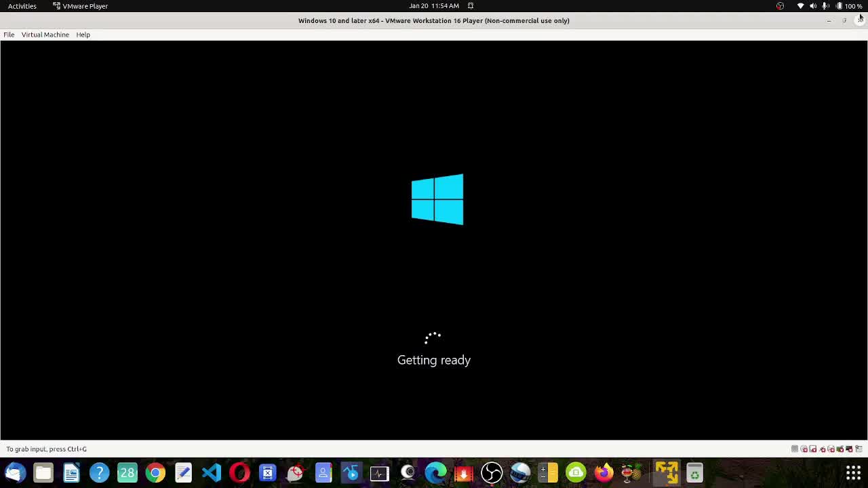Viewport: 868px width, 488px height.
Task: Open the green cloud app in dock
Action: (576, 472)
